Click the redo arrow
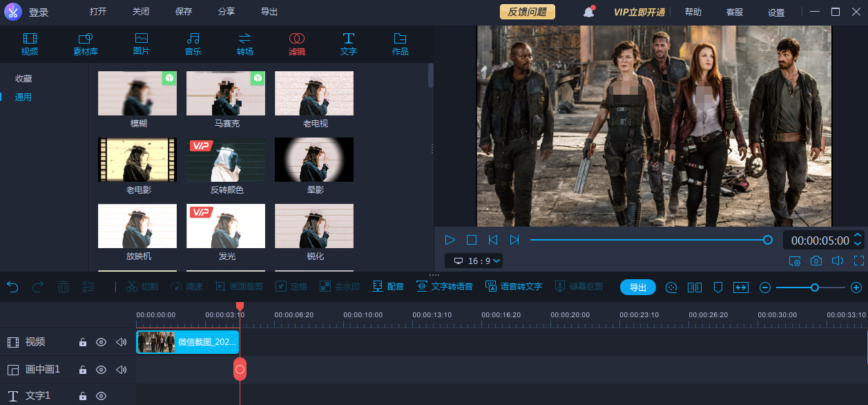 click(x=38, y=287)
